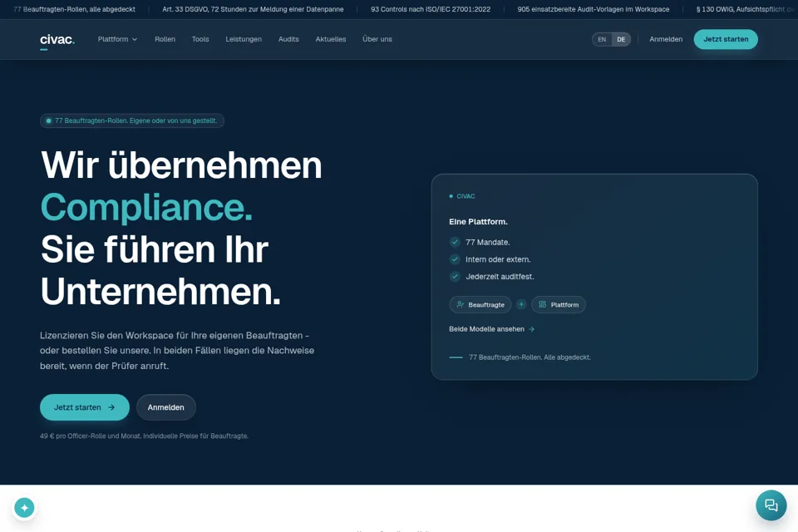Switch language to DE
798x532 pixels.
(621, 39)
